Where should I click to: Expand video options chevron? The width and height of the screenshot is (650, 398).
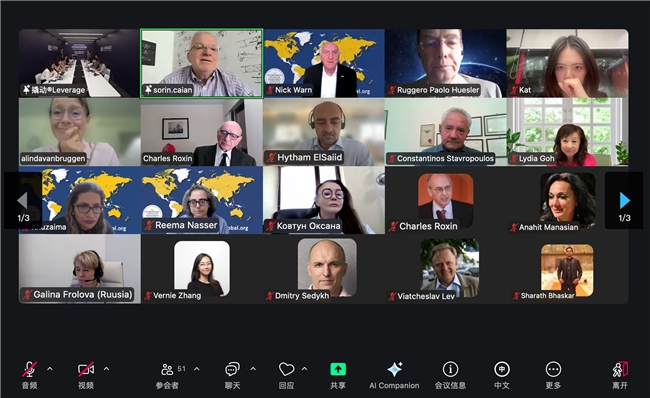coord(106,368)
